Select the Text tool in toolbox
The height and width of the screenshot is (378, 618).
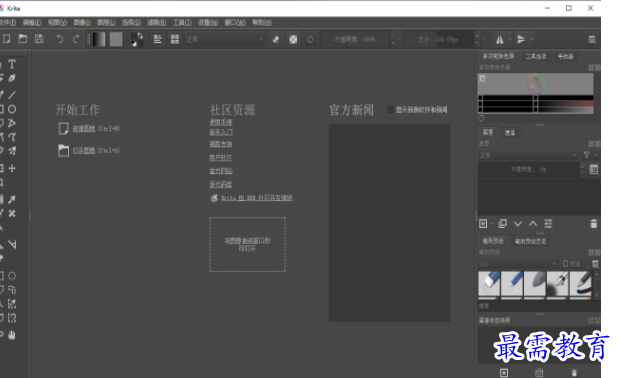(x=12, y=64)
